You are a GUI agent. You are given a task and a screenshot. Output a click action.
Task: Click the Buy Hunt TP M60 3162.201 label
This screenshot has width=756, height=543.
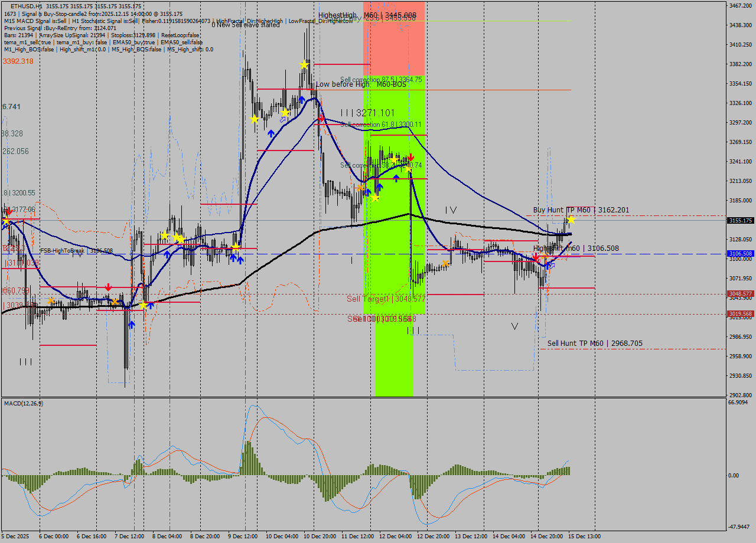tap(581, 210)
